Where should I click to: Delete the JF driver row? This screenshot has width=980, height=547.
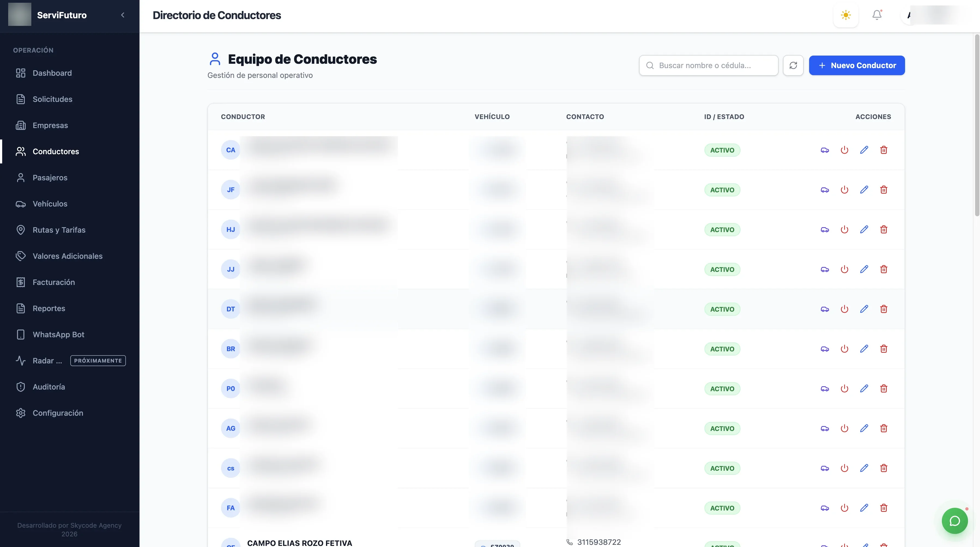884,190
